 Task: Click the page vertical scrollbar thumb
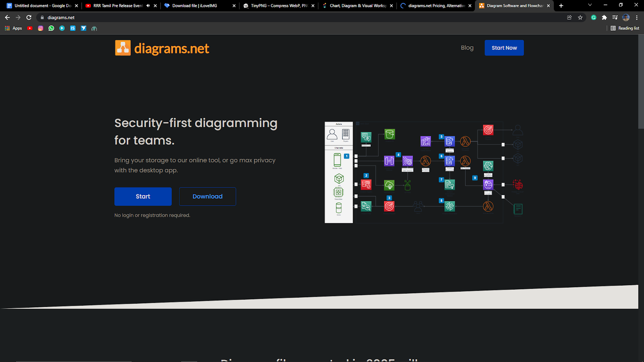click(x=641, y=82)
